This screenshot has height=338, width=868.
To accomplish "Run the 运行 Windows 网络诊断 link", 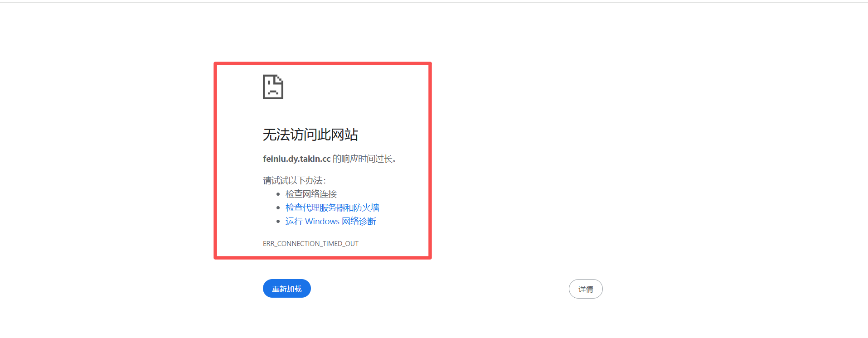I will [330, 221].
